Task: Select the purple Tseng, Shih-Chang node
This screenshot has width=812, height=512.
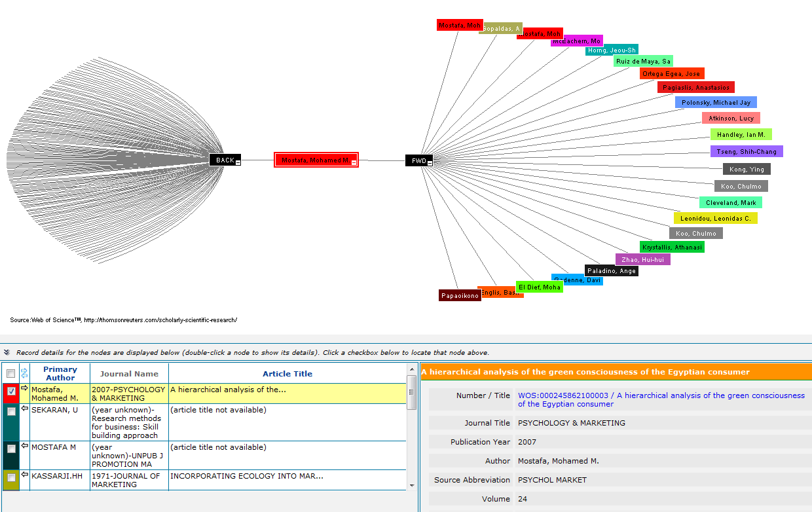Action: tap(747, 151)
